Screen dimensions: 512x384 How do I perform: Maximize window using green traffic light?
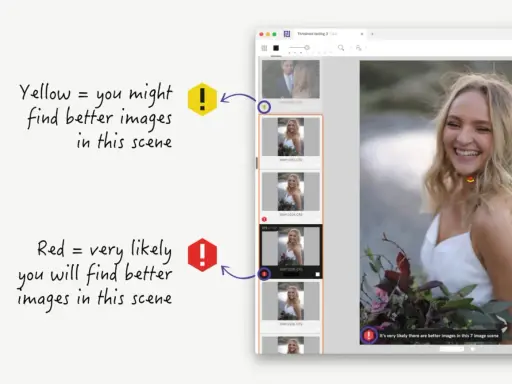click(x=274, y=34)
